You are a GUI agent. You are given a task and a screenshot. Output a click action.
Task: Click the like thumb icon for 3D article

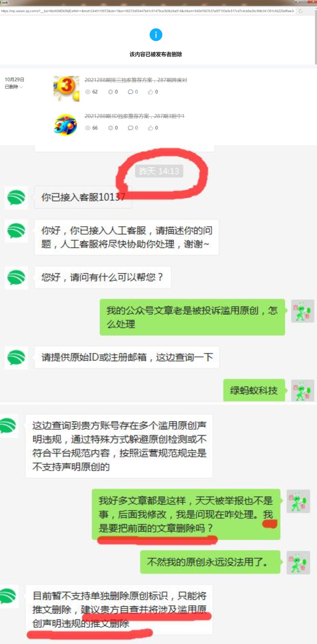click(150, 128)
